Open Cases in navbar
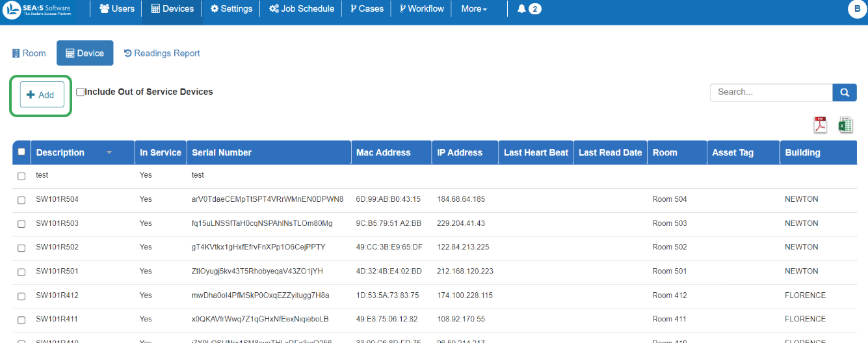This screenshot has height=343, width=868. [367, 9]
